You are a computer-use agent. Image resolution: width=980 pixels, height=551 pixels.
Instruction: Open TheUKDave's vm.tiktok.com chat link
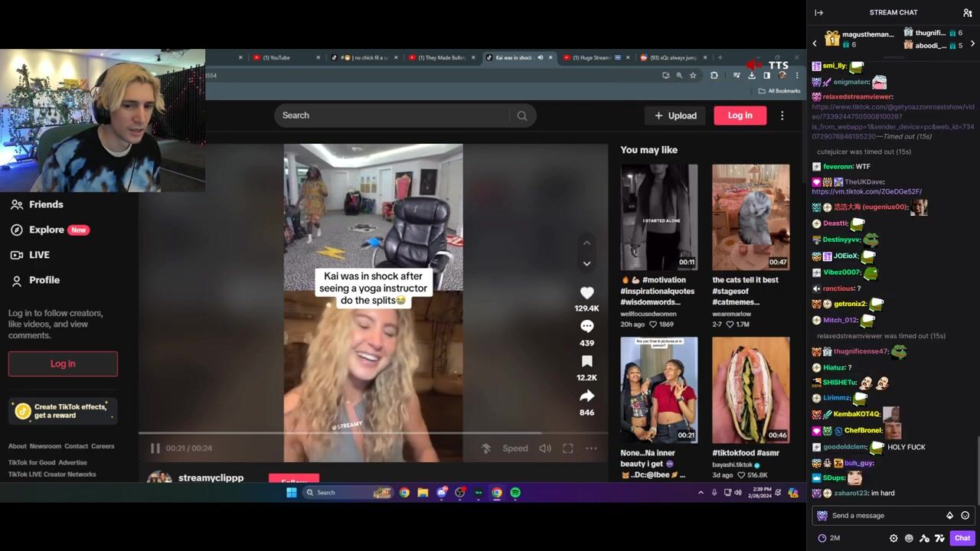[x=867, y=191]
